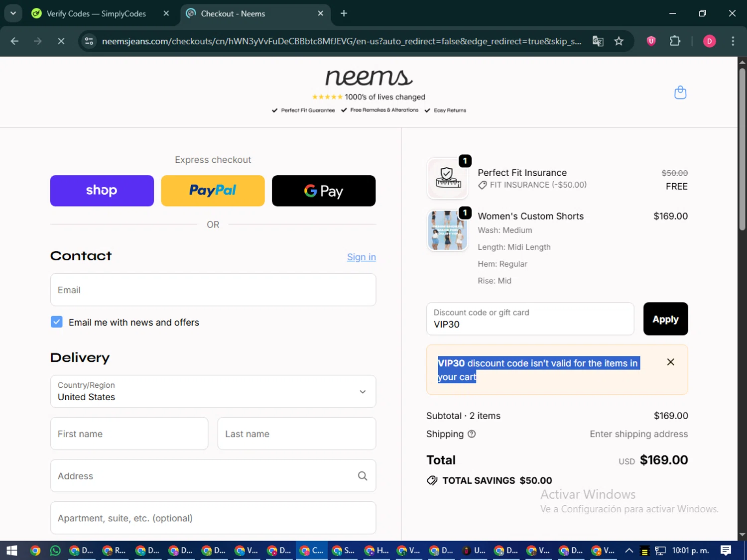This screenshot has height=560, width=747.
Task: Open the tab search dropdown arrow
Action: pyautogui.click(x=13, y=13)
